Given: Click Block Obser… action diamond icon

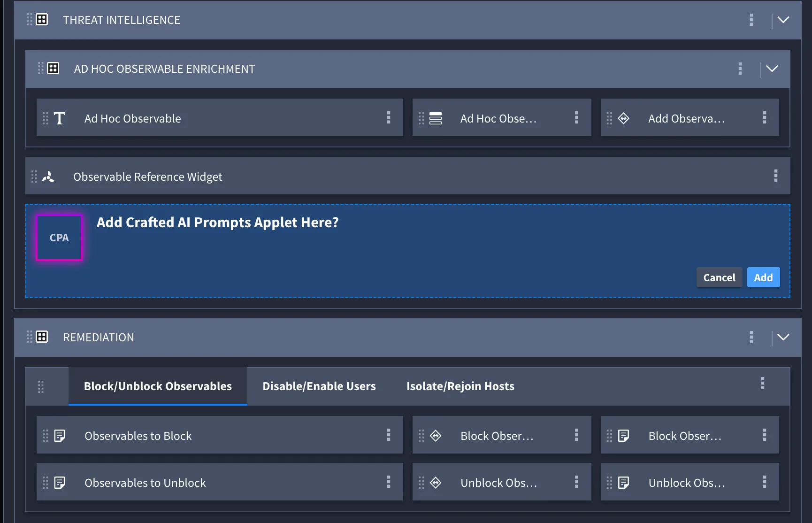Looking at the screenshot, I should pos(436,436).
